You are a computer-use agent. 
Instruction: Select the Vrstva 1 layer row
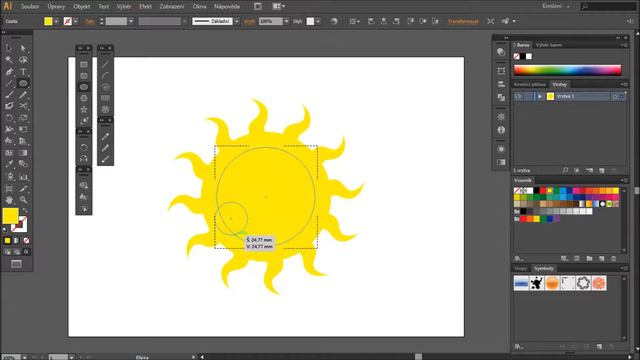click(569, 96)
